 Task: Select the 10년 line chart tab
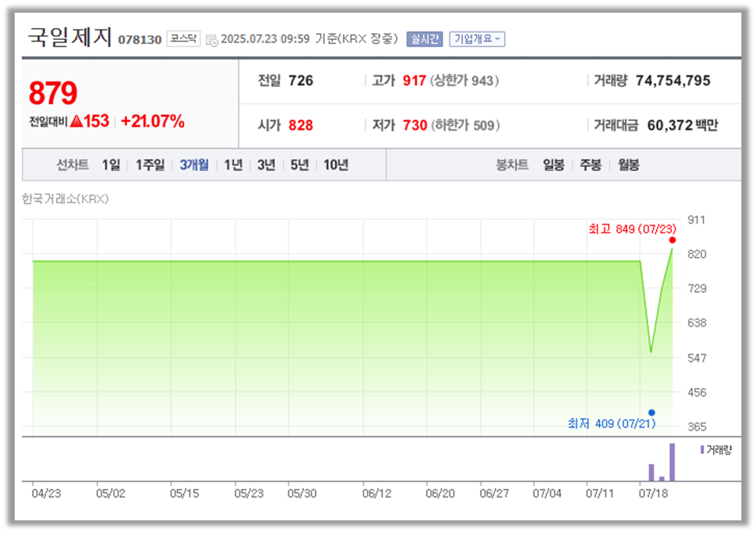(336, 165)
